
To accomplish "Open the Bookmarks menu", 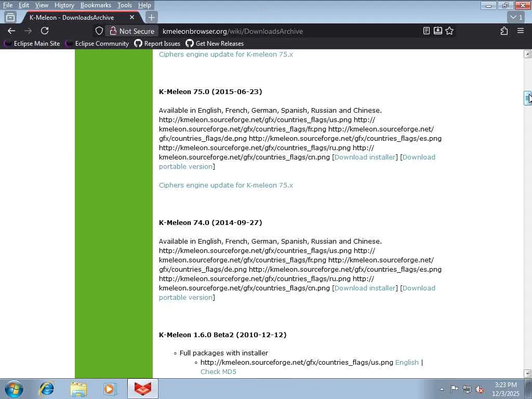I will point(96,5).
